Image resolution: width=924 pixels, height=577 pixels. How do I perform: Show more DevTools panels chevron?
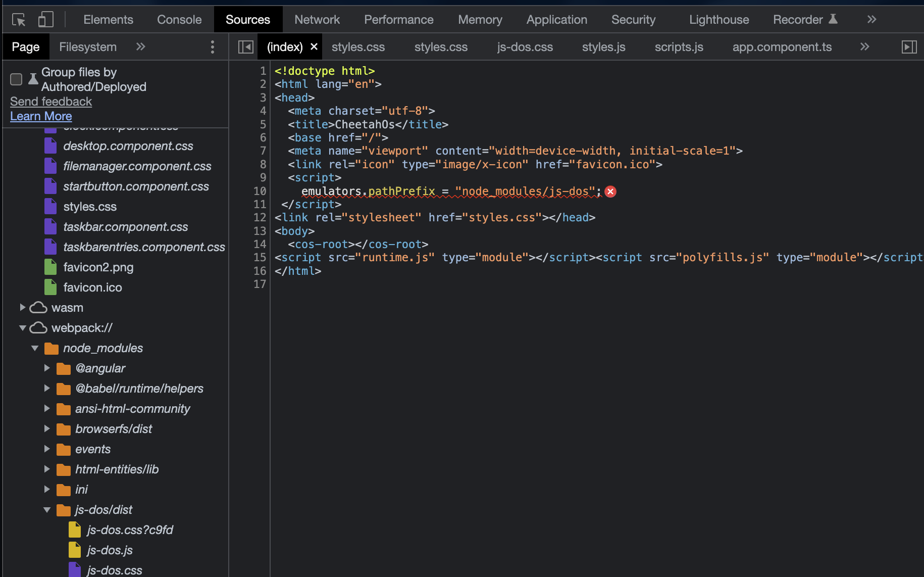click(x=871, y=20)
